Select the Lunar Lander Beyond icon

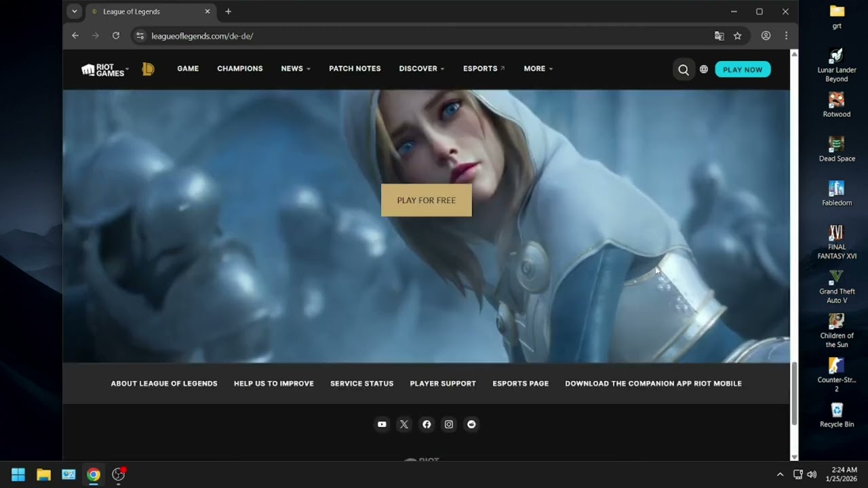[837, 65]
